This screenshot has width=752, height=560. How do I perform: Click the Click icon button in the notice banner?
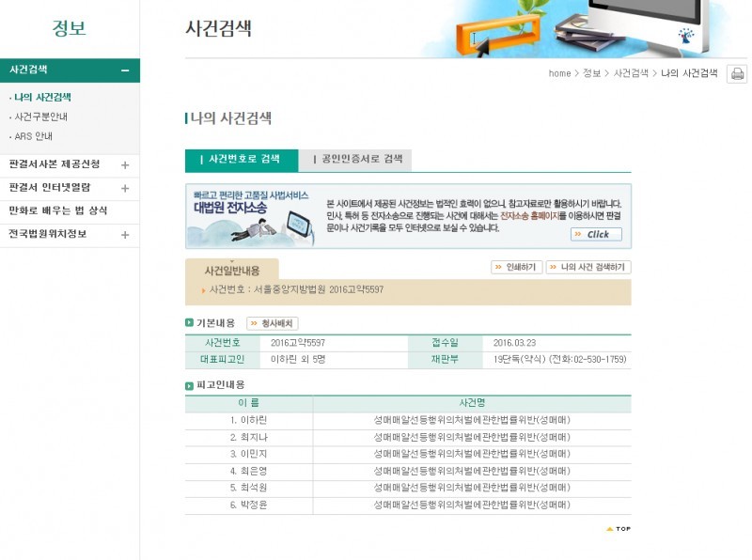click(595, 234)
